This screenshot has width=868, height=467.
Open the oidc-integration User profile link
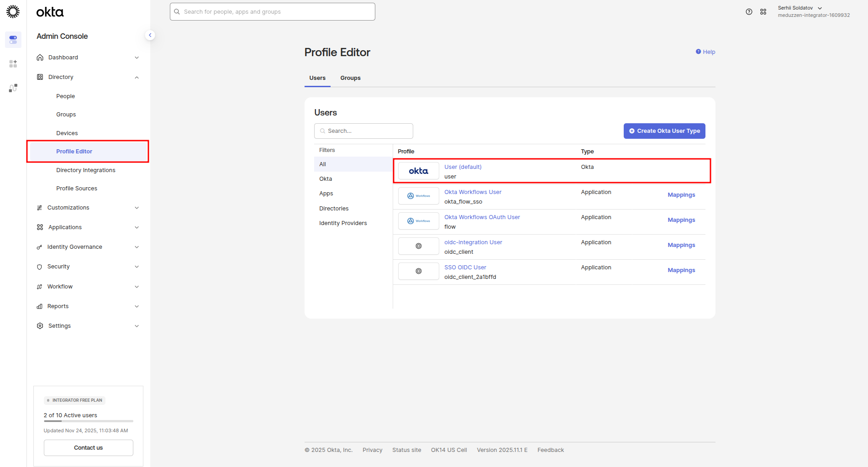point(473,242)
